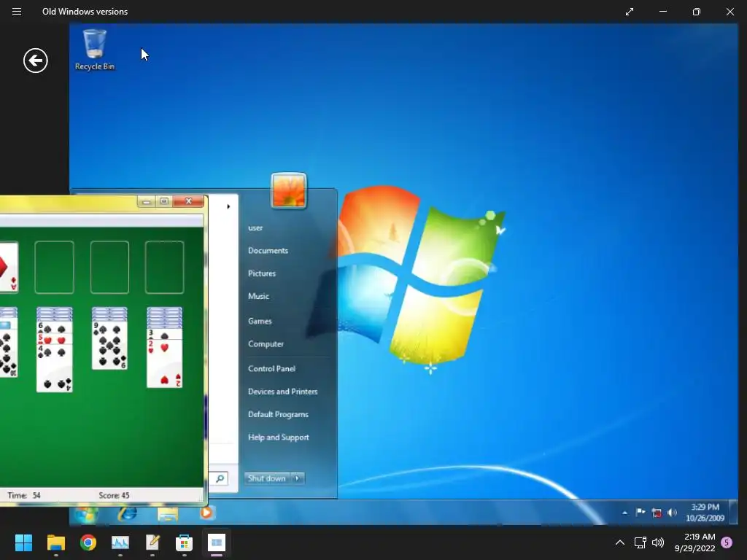Open the Recycle Bin desktop icon
Image resolution: width=747 pixels, height=560 pixels.
pos(95,50)
